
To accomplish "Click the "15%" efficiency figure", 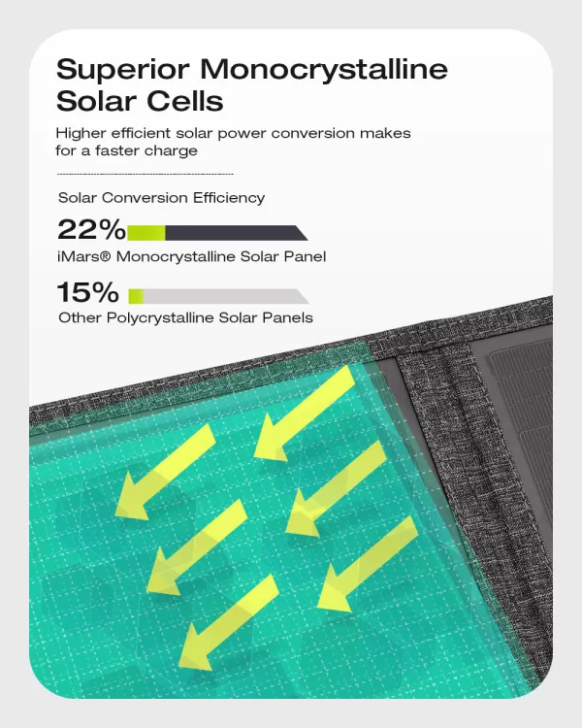I will click(x=88, y=293).
